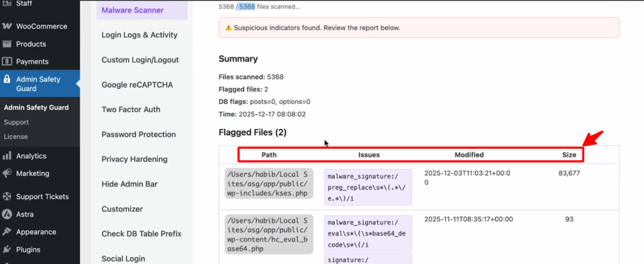This screenshot has height=264, width=644.
Task: Open the Support submenu link
Action: (16, 122)
